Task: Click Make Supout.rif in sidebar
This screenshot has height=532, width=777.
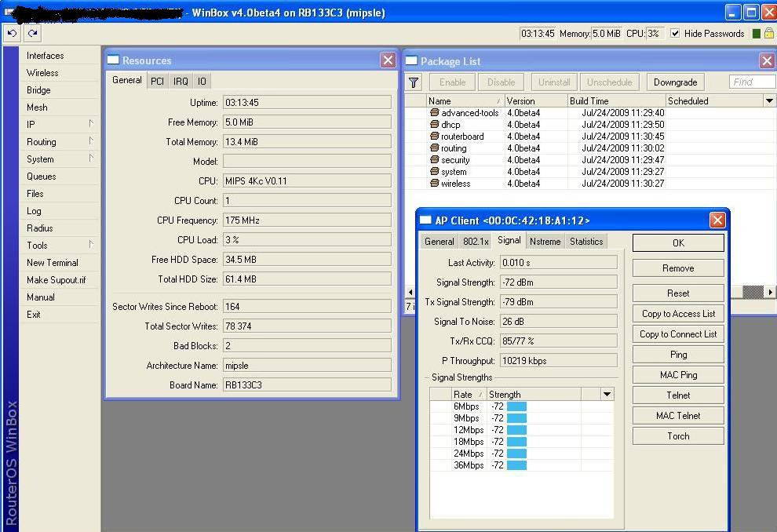Action: click(56, 280)
